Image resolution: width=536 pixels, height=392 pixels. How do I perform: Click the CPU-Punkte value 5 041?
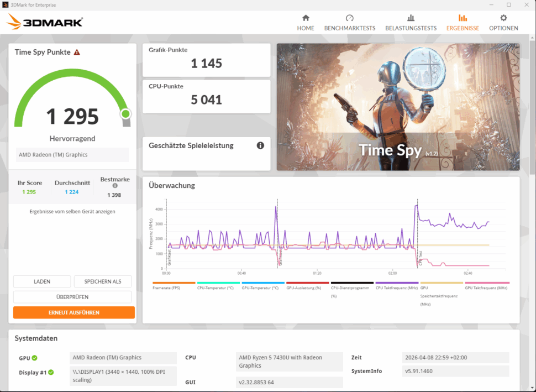(207, 100)
